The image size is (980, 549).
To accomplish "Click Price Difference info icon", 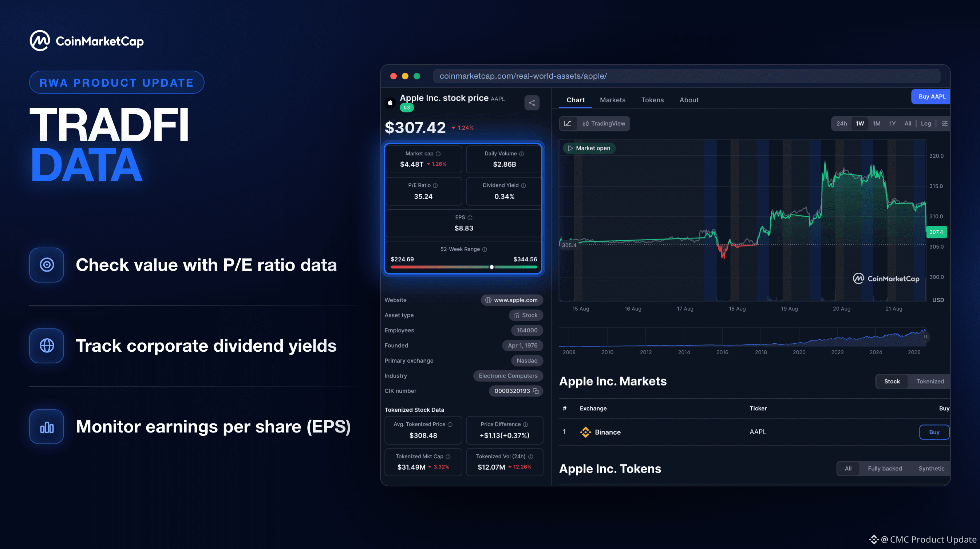I will point(525,424).
